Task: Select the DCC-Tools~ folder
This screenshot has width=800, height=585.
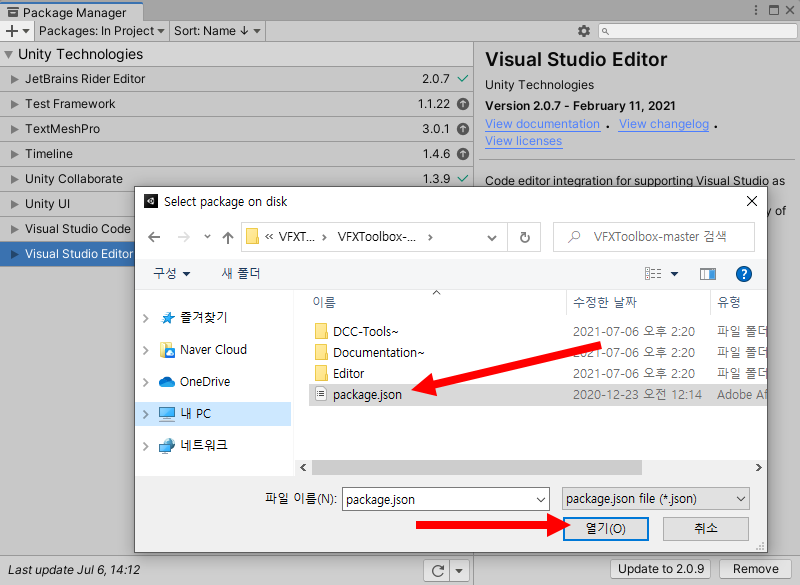Action: point(365,332)
